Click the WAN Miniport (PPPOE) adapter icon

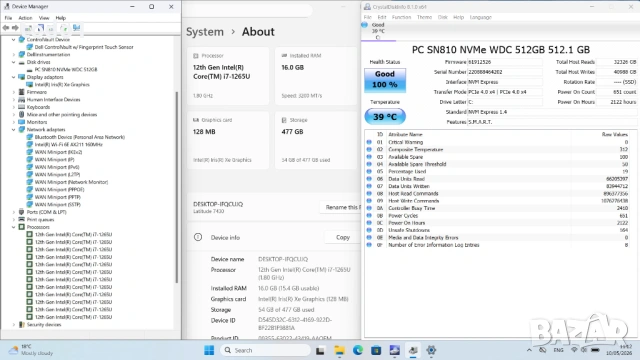(30, 189)
